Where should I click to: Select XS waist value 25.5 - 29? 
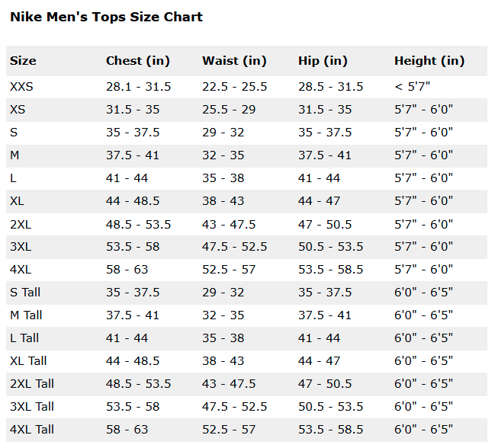click(x=229, y=110)
